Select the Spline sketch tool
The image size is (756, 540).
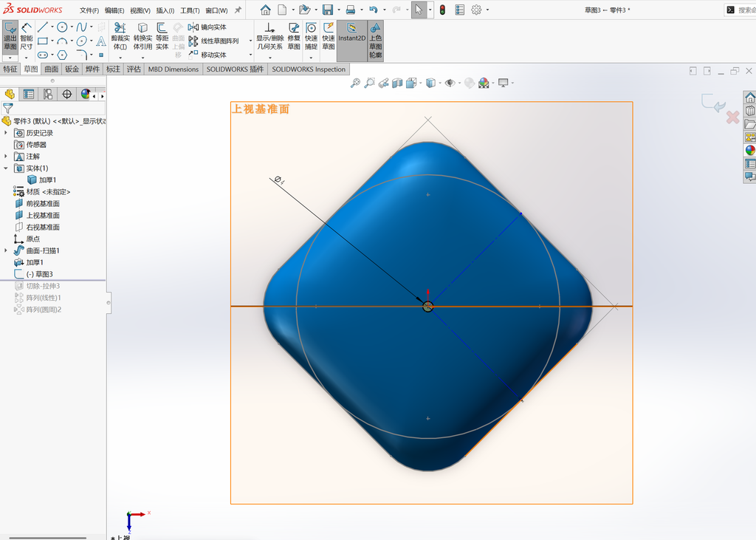tap(81, 27)
